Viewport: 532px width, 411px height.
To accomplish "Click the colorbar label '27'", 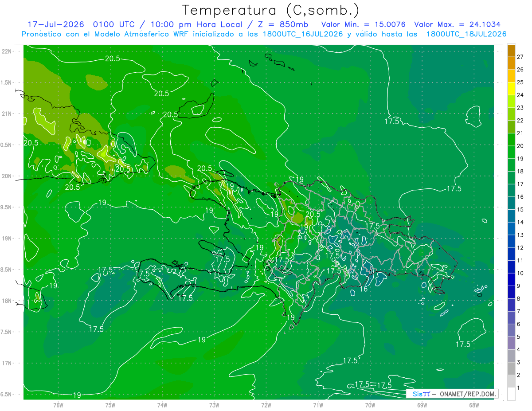I will [520, 57].
